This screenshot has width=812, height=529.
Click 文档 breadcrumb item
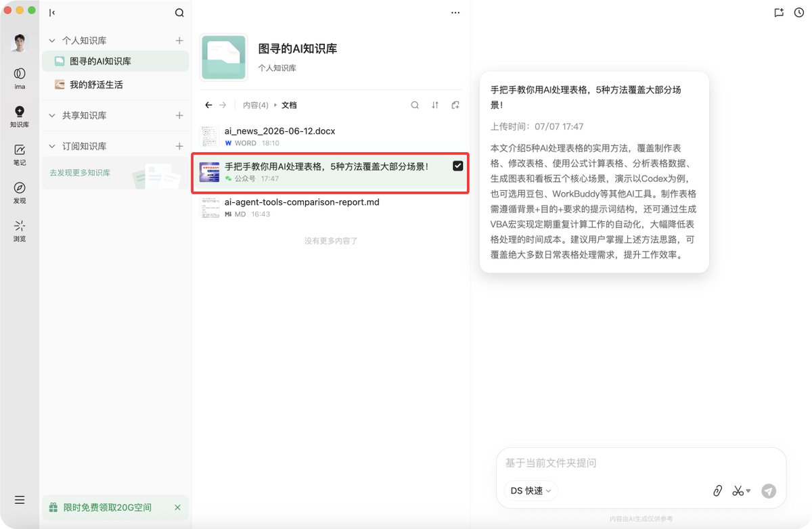click(289, 105)
